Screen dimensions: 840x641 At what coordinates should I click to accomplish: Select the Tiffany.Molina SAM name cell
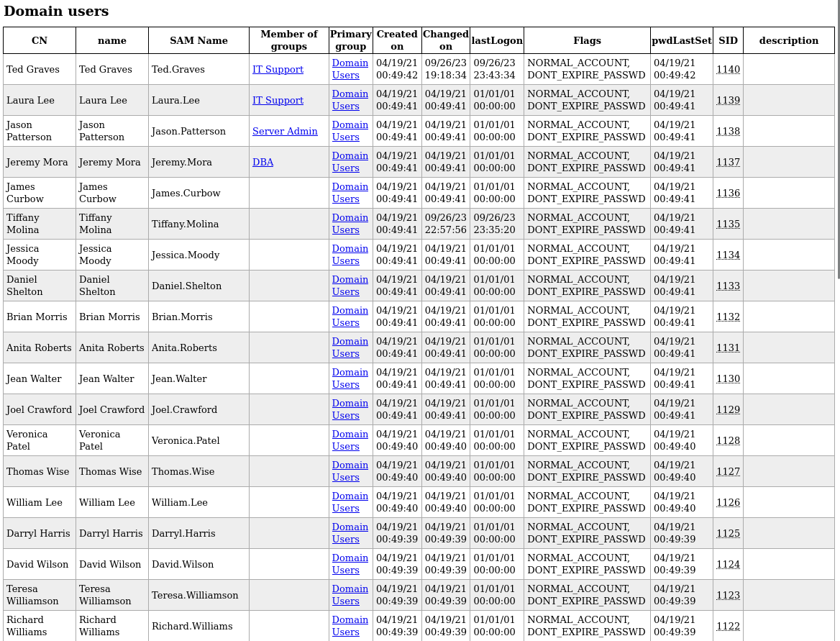pos(198,224)
